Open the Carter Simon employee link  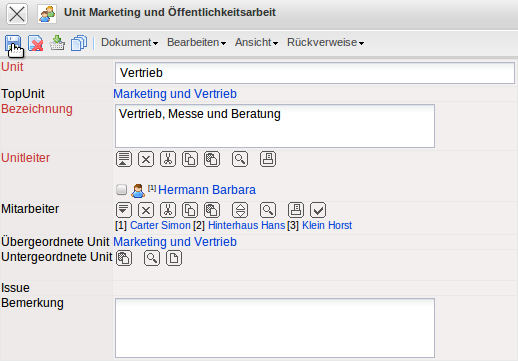(x=160, y=225)
